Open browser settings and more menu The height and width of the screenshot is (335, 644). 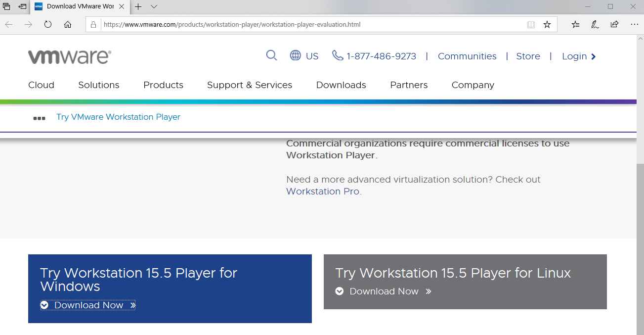[635, 24]
